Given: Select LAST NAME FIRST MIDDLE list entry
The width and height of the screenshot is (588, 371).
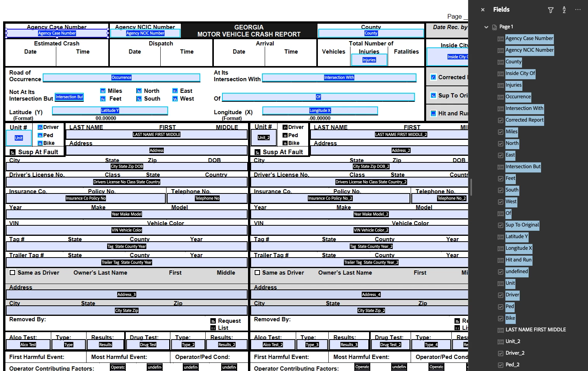Looking at the screenshot, I should pyautogui.click(x=536, y=330).
